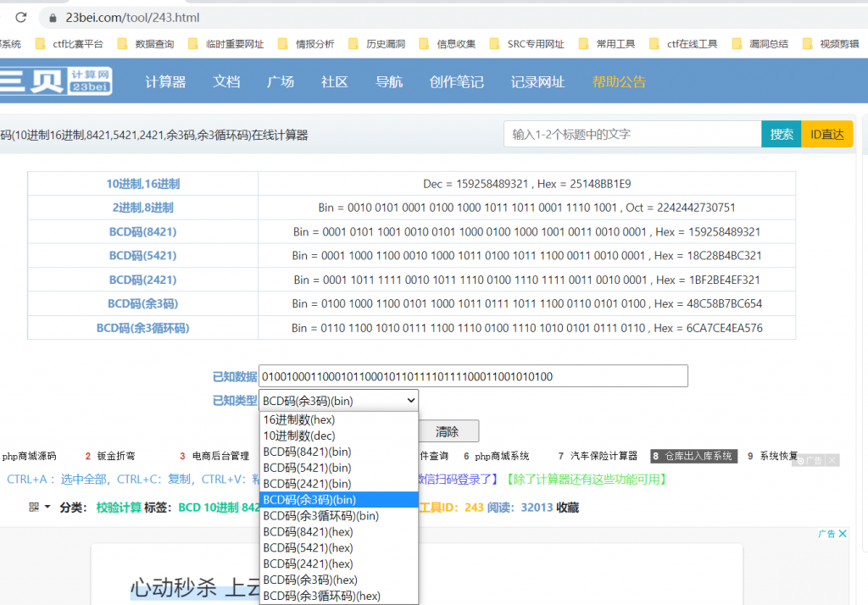The image size is (868, 605).
Task: Open the 视频剪辑 bookmark folder
Action: click(x=831, y=44)
